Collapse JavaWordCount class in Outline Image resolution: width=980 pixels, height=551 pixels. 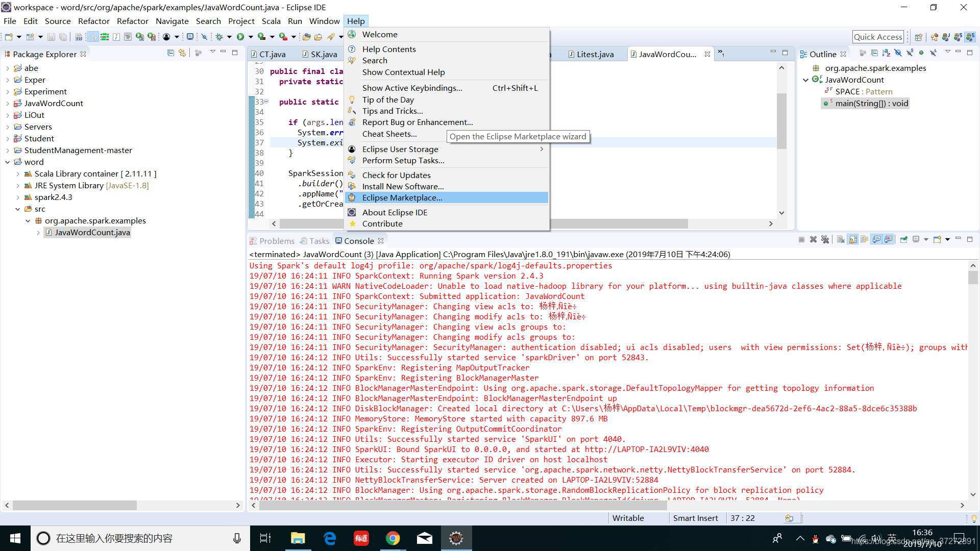[x=805, y=80]
